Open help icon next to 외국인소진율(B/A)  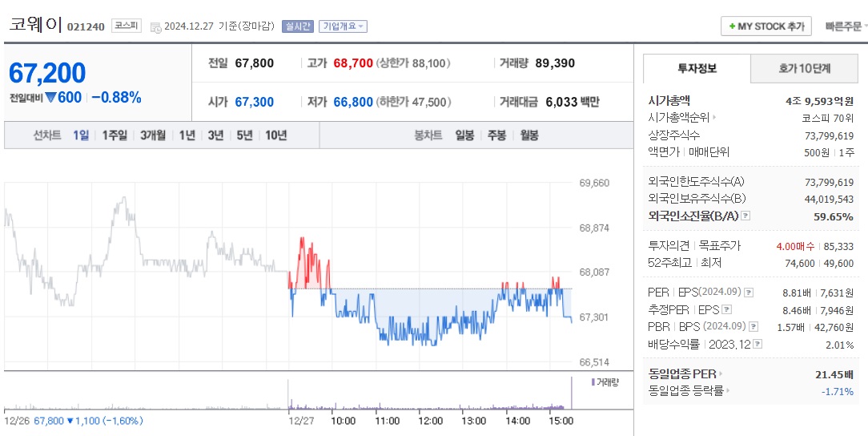click(x=746, y=216)
